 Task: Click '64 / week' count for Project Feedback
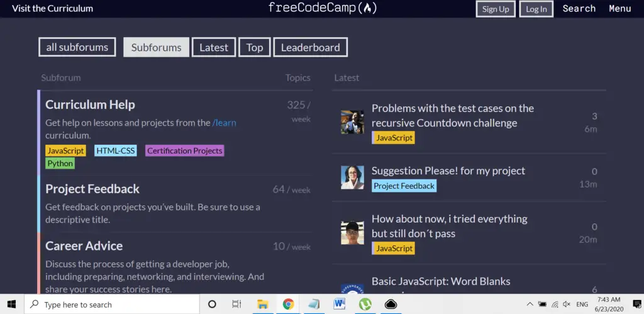(292, 190)
